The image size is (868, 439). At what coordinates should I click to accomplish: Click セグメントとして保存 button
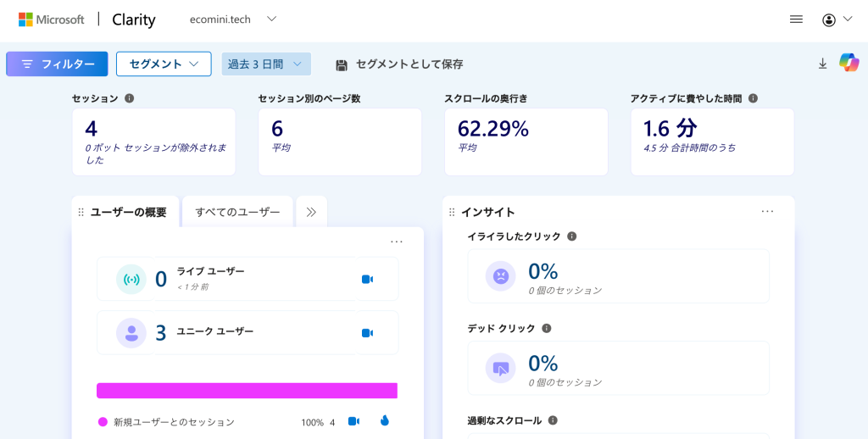point(399,64)
